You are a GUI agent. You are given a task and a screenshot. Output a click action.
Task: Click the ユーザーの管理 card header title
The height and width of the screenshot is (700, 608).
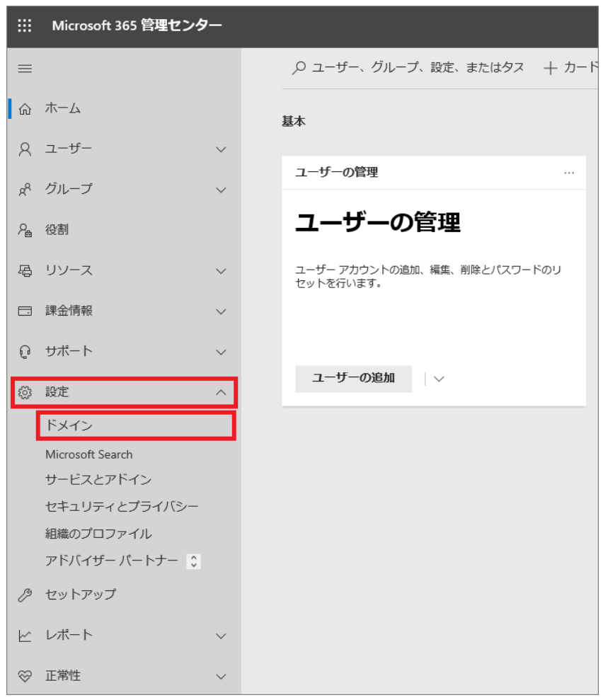(x=337, y=172)
